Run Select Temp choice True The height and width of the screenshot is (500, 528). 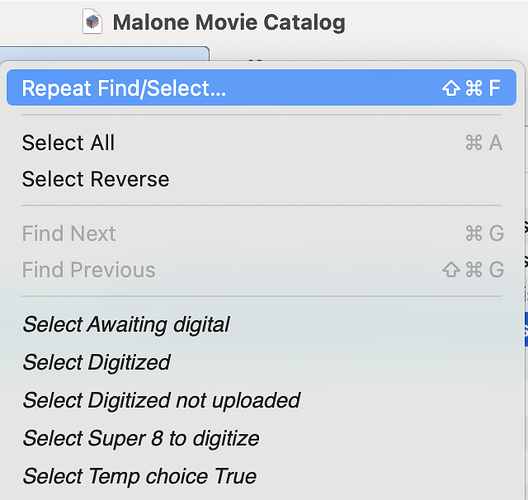(261, 476)
